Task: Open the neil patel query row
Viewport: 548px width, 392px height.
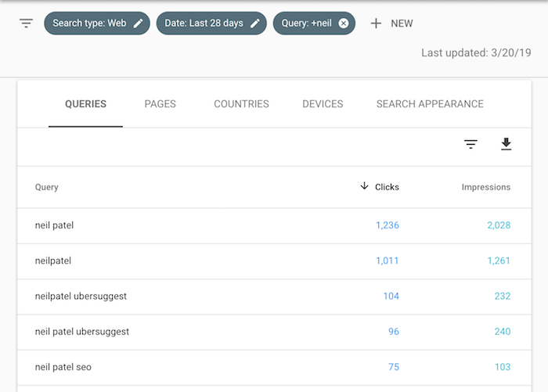Action: [x=274, y=225]
